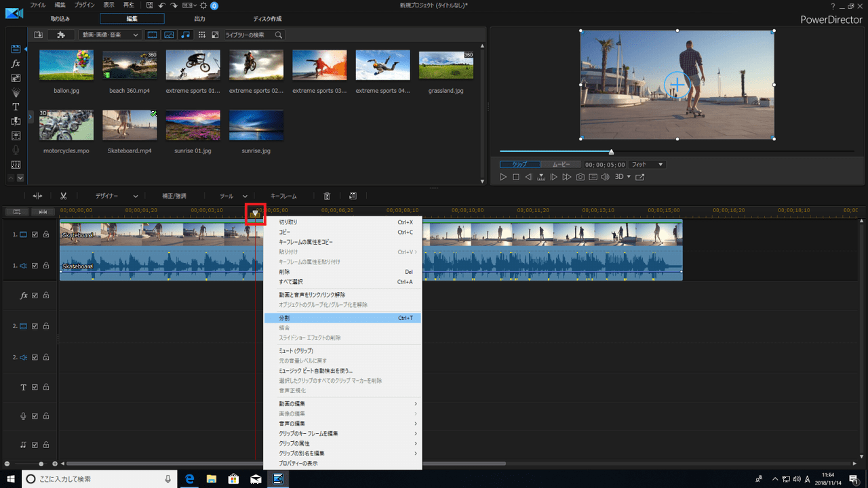Click the undo arrow in top bar

[161, 5]
